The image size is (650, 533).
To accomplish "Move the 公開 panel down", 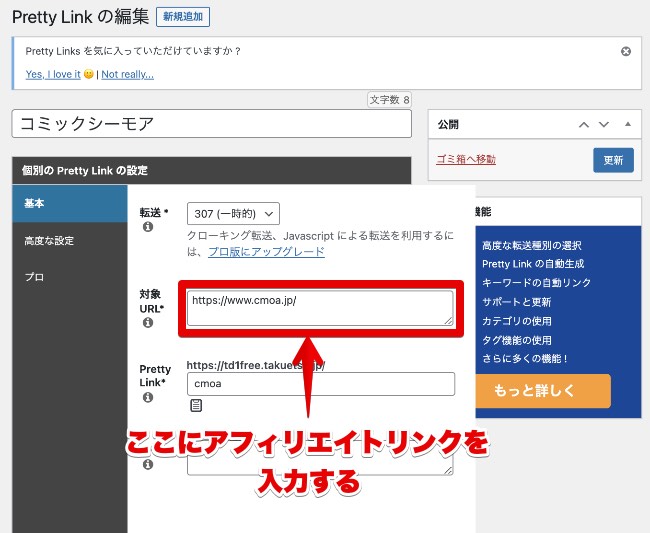I will 604,125.
